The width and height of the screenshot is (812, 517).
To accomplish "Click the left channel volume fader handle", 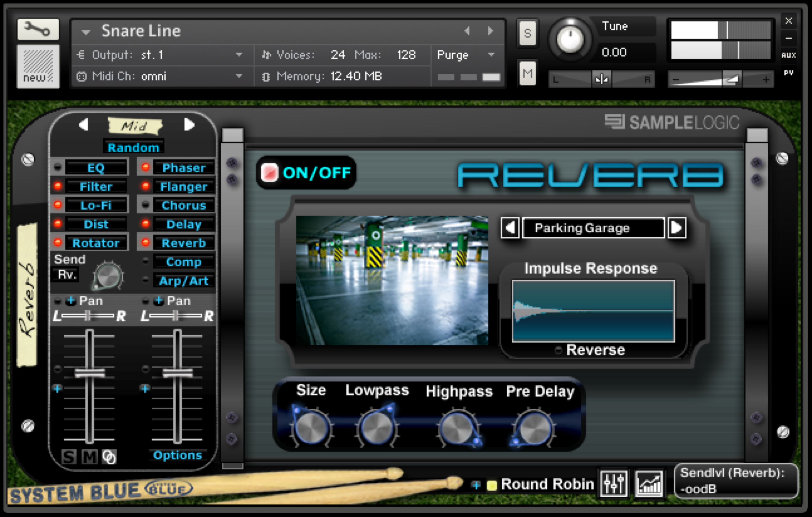I will (90, 373).
